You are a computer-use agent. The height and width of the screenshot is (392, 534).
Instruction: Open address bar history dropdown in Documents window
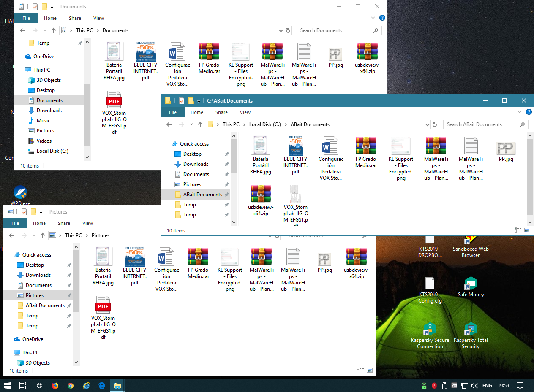pyautogui.click(x=281, y=30)
